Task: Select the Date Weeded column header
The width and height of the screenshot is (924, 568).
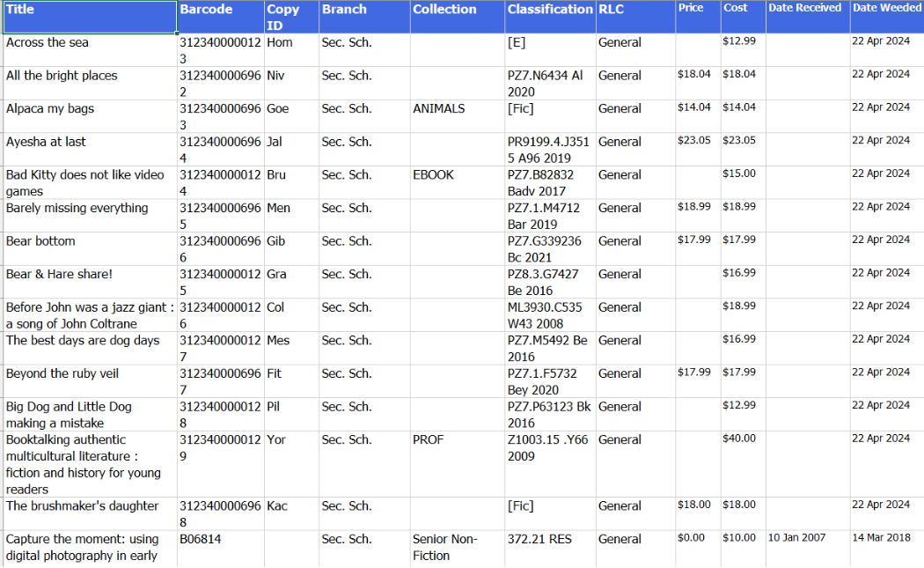Action: (x=887, y=17)
